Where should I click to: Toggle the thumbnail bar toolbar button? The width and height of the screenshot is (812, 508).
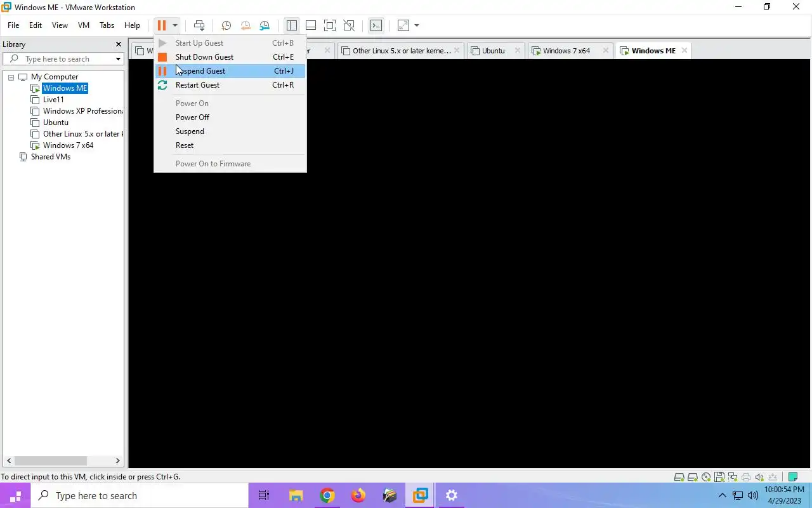(311, 25)
